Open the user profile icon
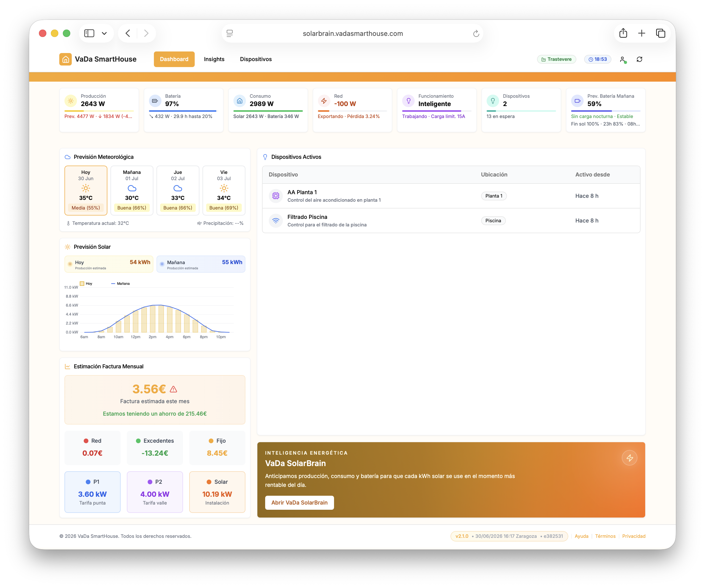Screen dimensions: 705x588 [623, 60]
